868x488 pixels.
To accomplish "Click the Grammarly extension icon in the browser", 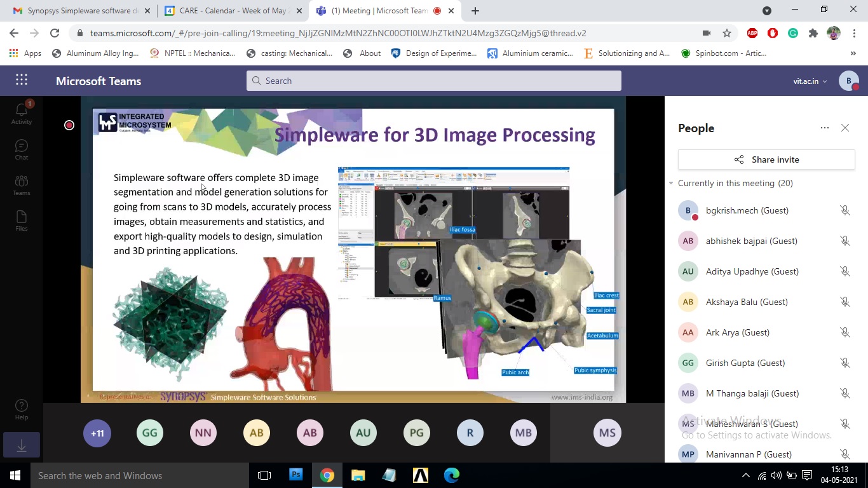I will tap(792, 32).
